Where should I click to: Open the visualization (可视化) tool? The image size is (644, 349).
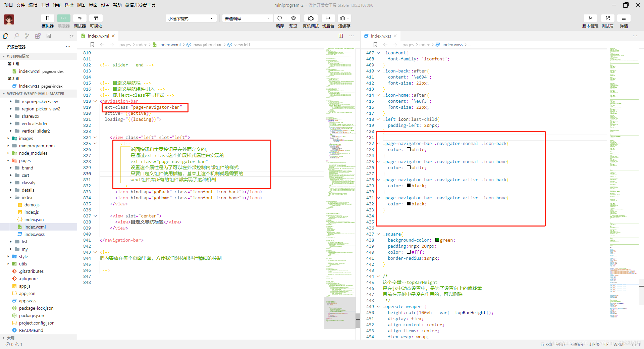96,18
